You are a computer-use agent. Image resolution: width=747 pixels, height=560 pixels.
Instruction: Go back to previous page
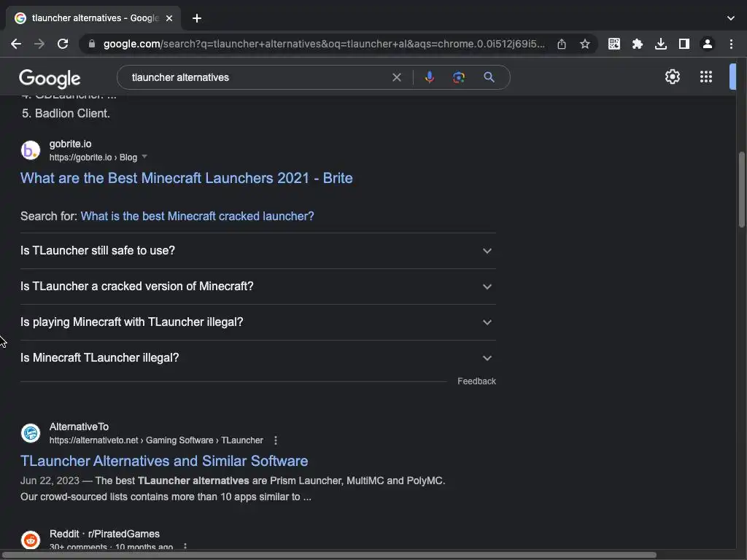click(x=16, y=44)
